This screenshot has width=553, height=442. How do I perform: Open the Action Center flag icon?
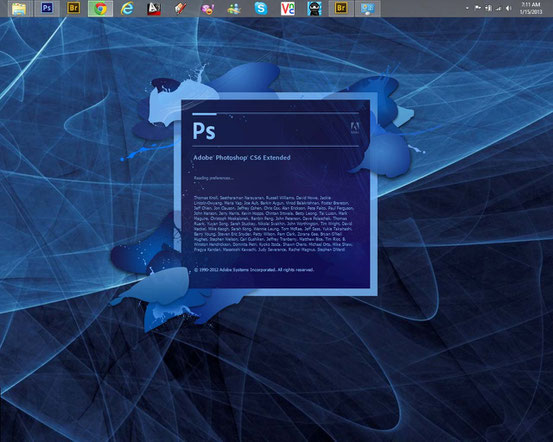478,8
